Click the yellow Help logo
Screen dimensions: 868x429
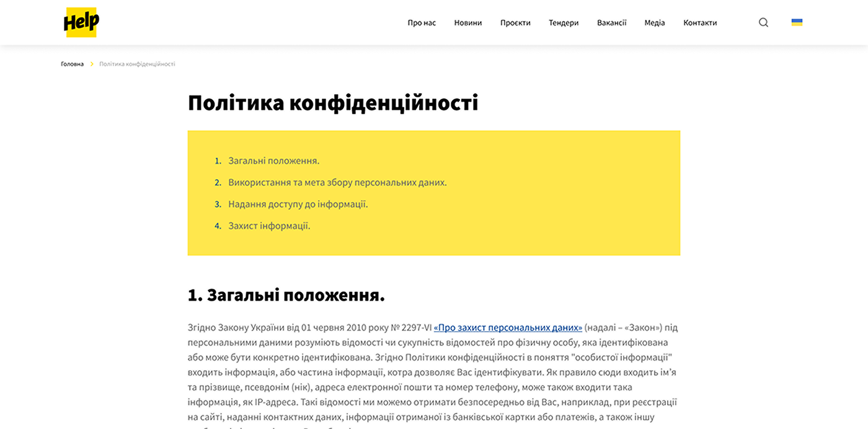[x=81, y=22]
